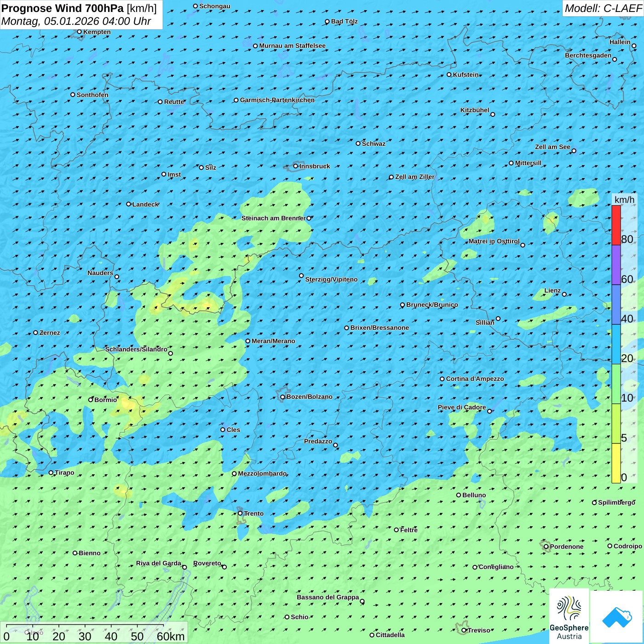Click the Brixen/Bressanone label
The width and height of the screenshot is (644, 644).
[x=379, y=328]
